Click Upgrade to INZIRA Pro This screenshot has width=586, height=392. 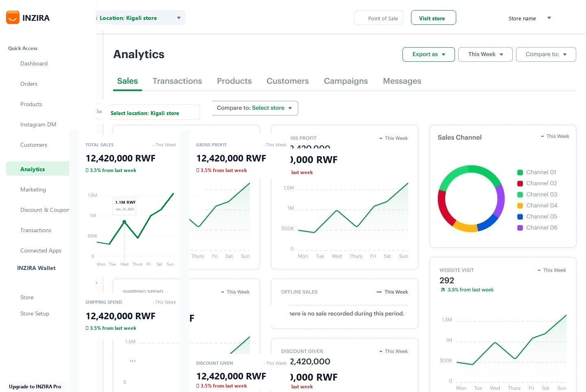(x=35, y=387)
